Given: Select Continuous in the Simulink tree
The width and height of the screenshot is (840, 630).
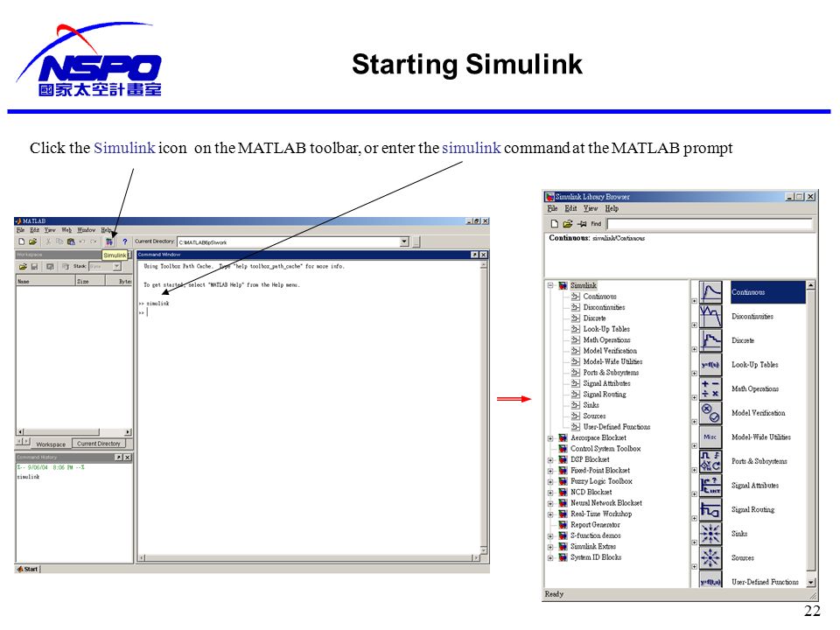Looking at the screenshot, I should click(599, 297).
